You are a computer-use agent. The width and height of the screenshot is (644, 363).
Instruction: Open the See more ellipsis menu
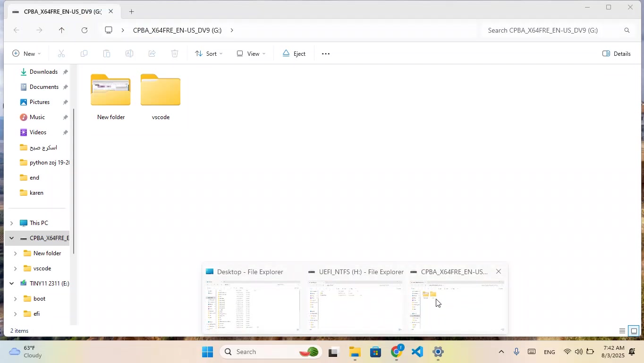pyautogui.click(x=326, y=54)
